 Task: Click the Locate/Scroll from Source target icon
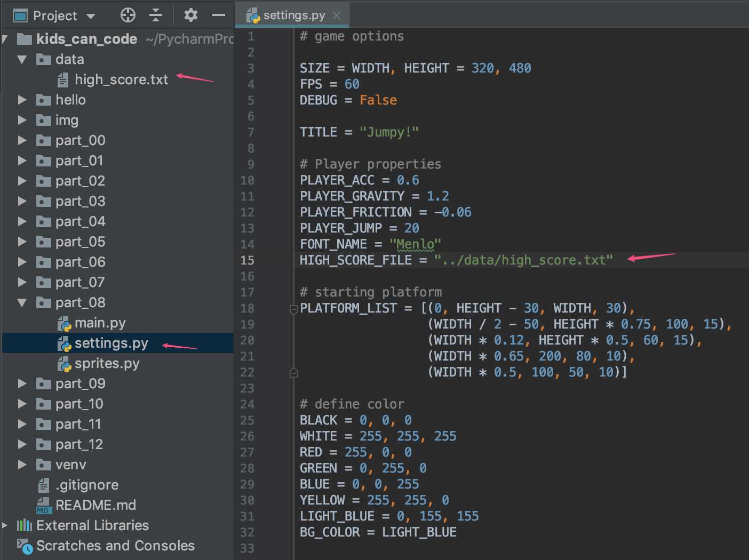pyautogui.click(x=128, y=15)
